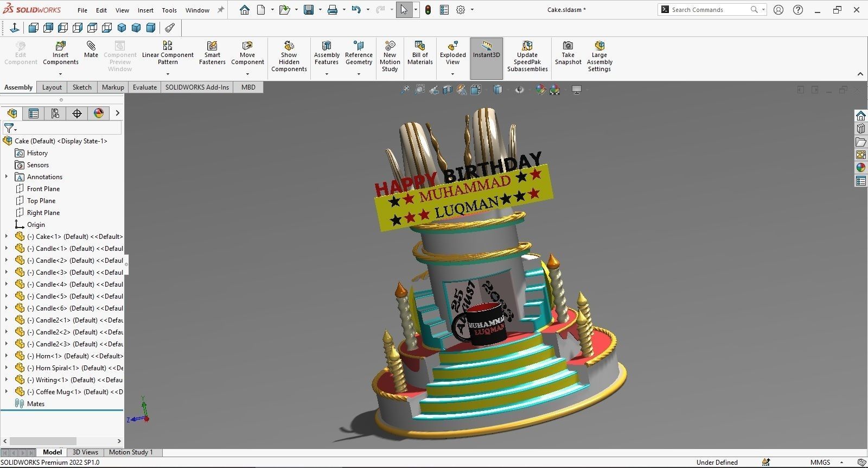This screenshot has height=468, width=868.
Task: Click the Zoom to Fit magnifier icon
Action: click(x=405, y=90)
